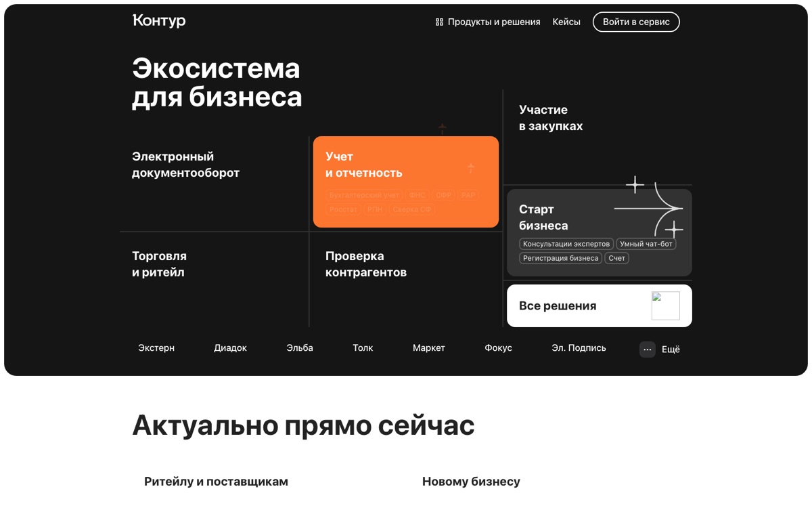812x508 pixels.
Task: Click the Все решения button
Action: 600,305
